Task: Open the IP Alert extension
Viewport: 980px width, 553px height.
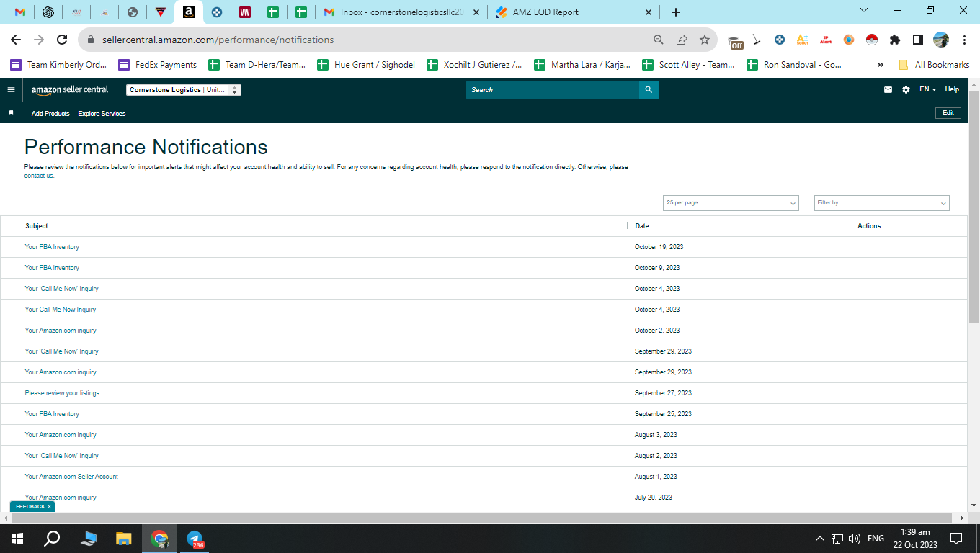Action: (x=825, y=40)
